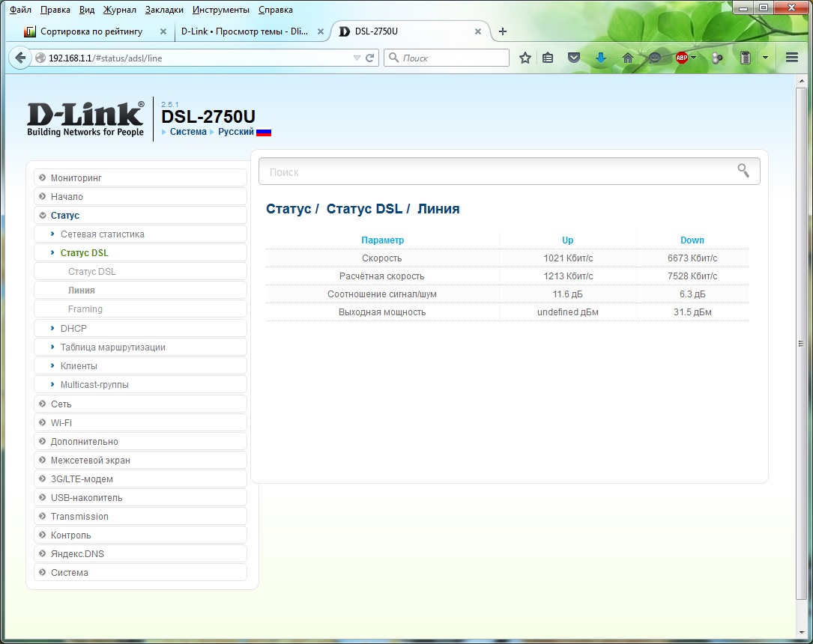This screenshot has height=644, width=813.
Task: Open the downloads arrow icon
Action: pyautogui.click(x=600, y=58)
